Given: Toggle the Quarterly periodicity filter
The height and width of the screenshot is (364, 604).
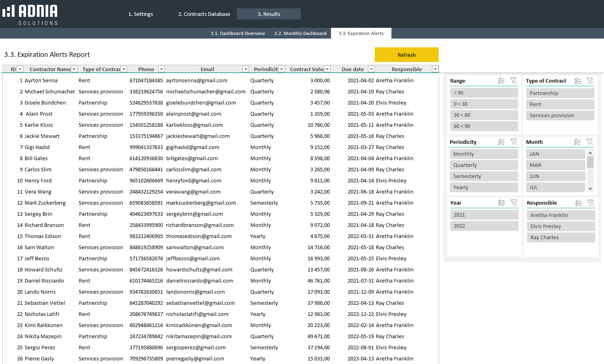Looking at the screenshot, I should coord(484,165).
